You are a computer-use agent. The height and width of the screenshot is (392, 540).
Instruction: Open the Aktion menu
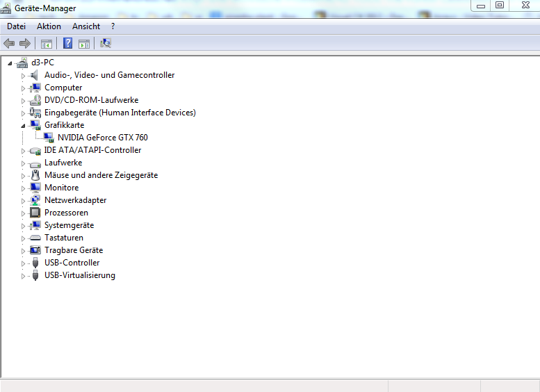point(49,26)
